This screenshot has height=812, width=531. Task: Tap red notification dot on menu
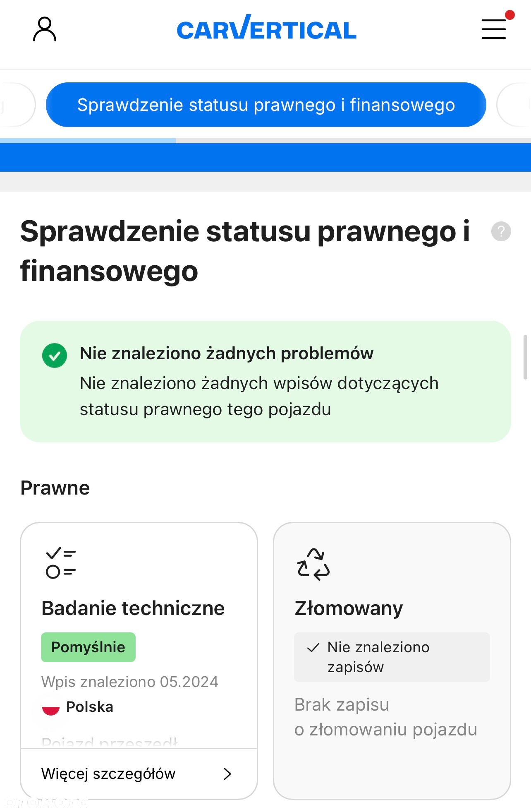tap(510, 15)
